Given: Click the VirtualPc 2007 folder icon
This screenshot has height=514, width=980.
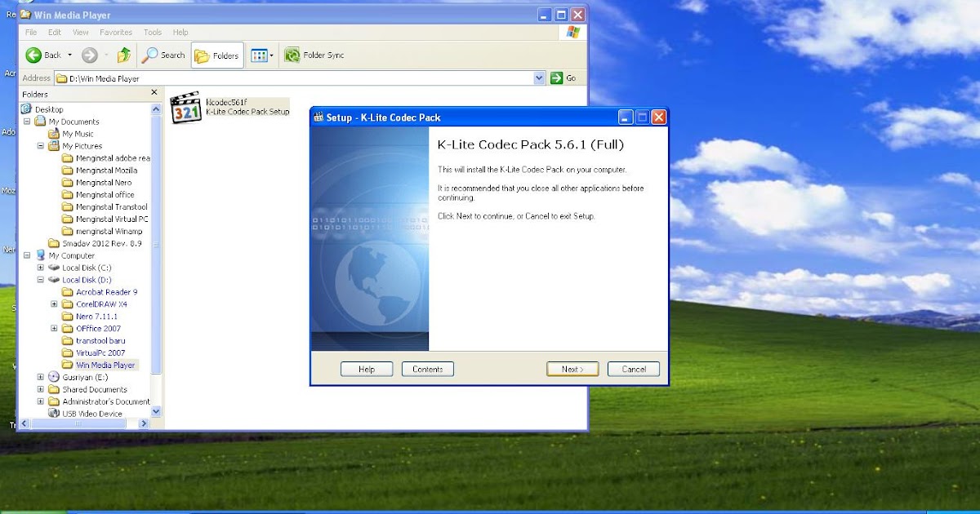Looking at the screenshot, I should click(68, 352).
